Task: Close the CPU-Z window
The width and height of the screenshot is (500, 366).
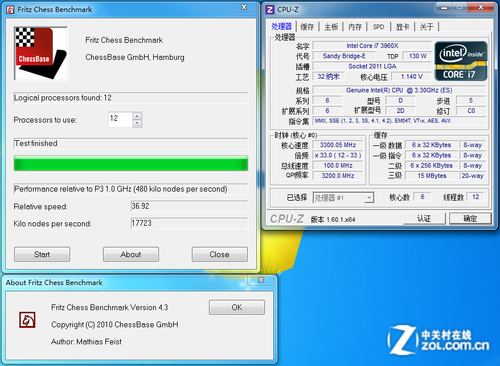Action: [x=481, y=7]
